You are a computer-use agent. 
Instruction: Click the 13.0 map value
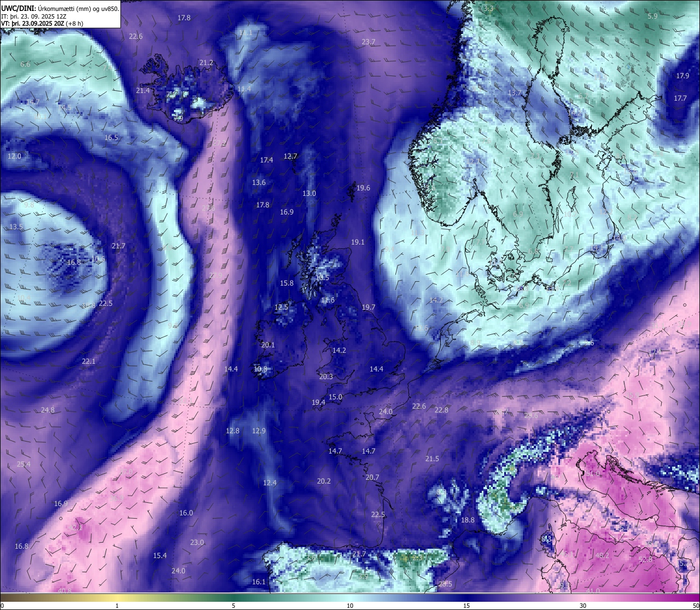(x=309, y=194)
